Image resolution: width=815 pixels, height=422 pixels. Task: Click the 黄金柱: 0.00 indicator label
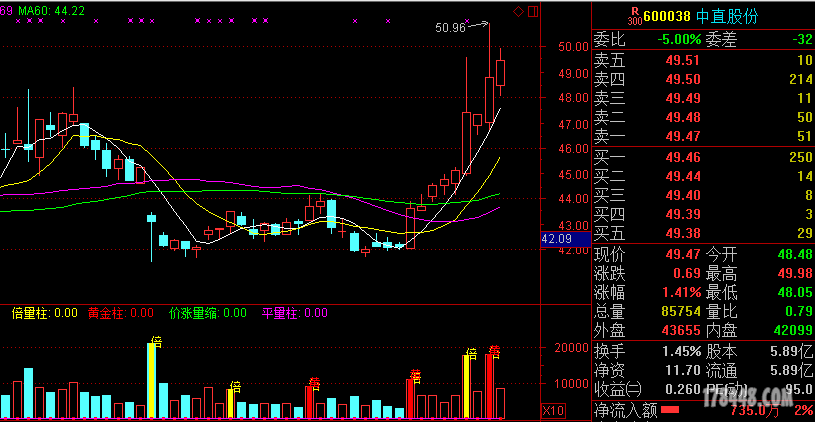pyautogui.click(x=121, y=313)
